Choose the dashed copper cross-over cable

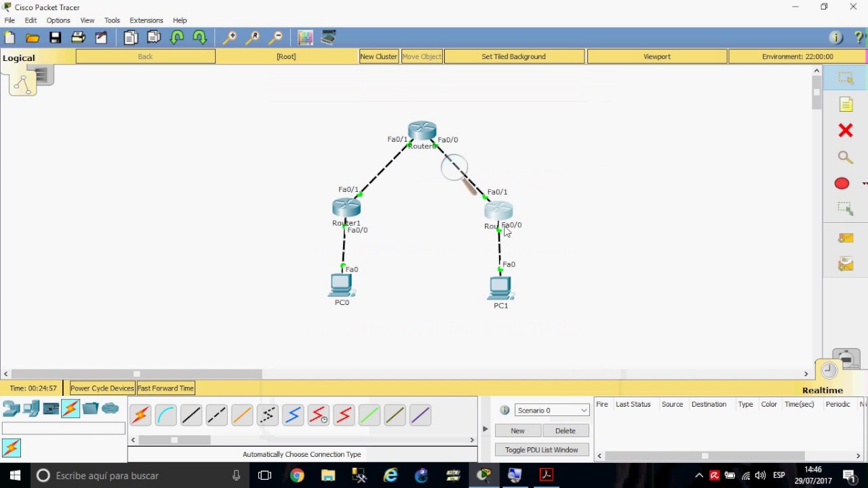(x=216, y=415)
